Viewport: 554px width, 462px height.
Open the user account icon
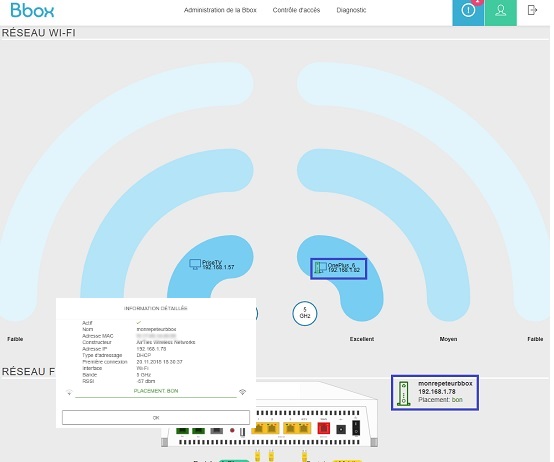click(501, 11)
